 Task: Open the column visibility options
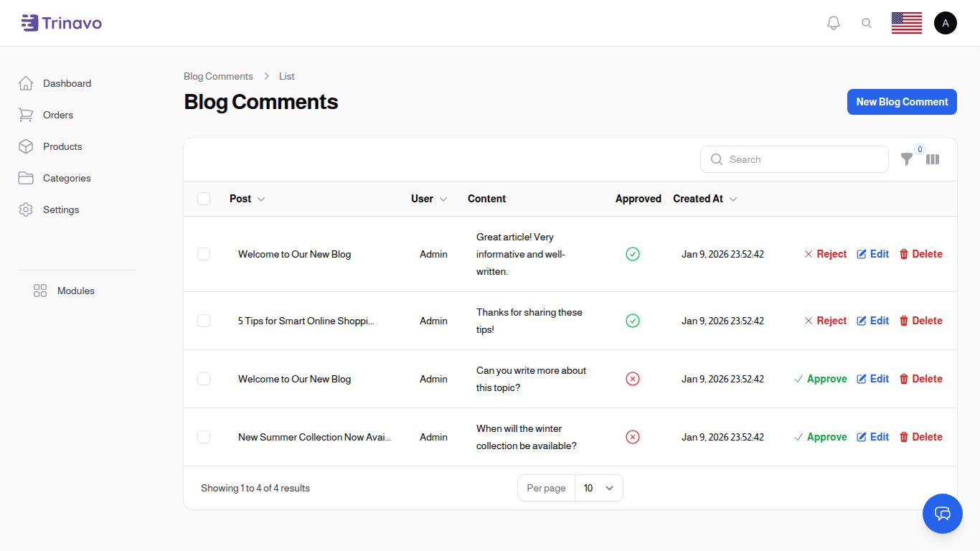932,159
